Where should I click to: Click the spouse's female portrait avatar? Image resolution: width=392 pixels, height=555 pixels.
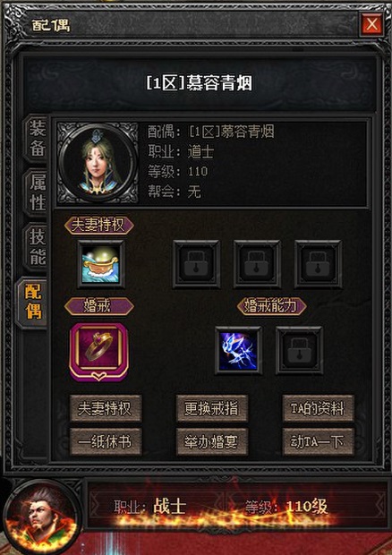pos(98,163)
